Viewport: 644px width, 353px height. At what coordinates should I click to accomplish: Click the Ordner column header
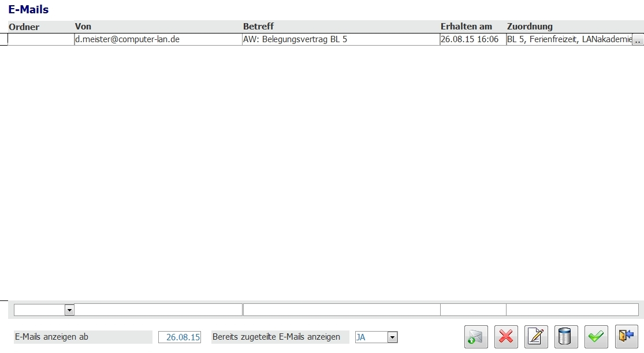pyautogui.click(x=24, y=27)
